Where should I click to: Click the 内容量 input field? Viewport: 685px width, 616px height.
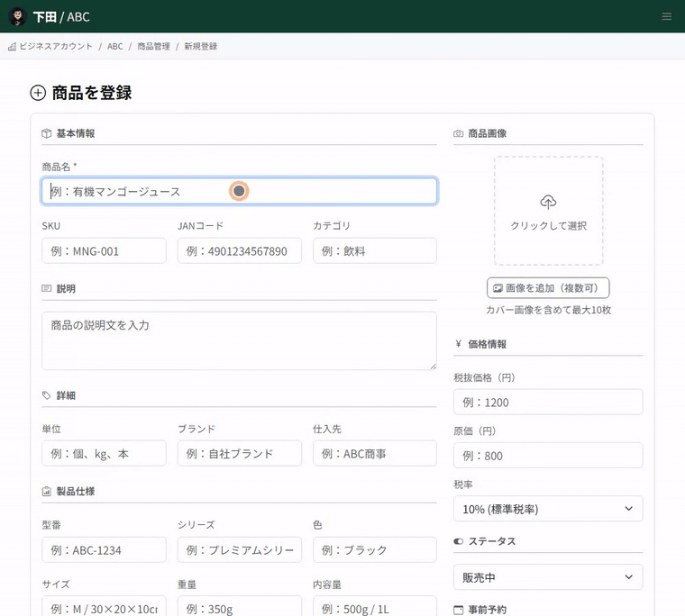pyautogui.click(x=375, y=606)
